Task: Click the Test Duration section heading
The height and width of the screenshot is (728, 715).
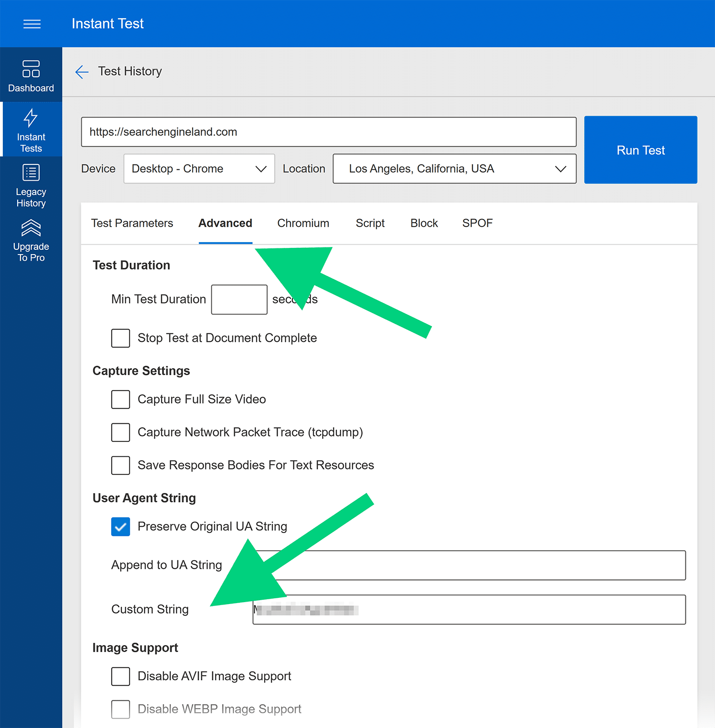Action: pos(132,265)
